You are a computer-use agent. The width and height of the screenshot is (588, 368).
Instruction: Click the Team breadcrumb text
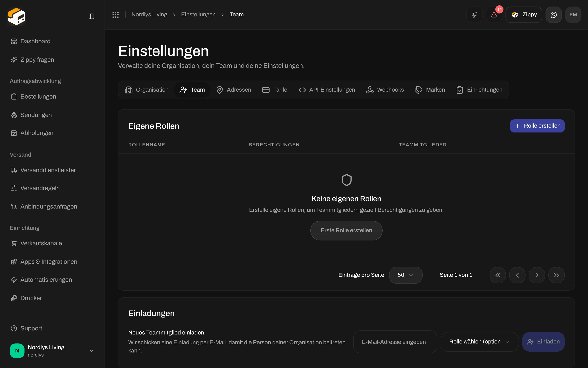236,15
